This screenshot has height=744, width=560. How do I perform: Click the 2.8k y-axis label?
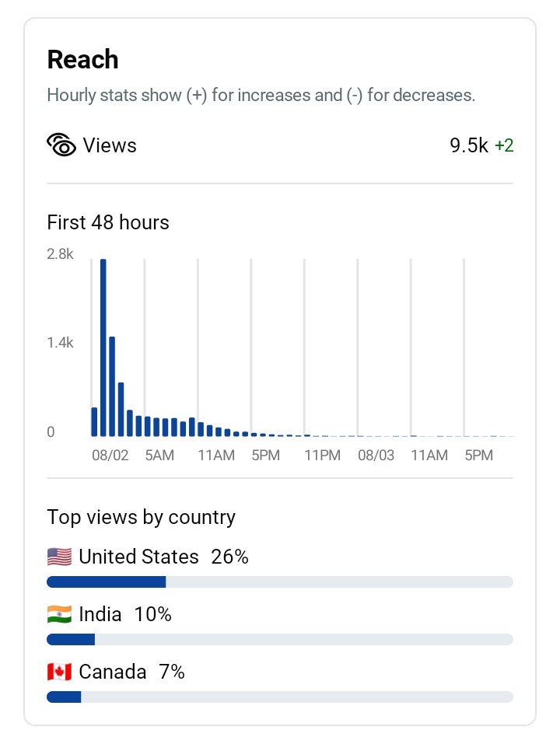(x=60, y=254)
